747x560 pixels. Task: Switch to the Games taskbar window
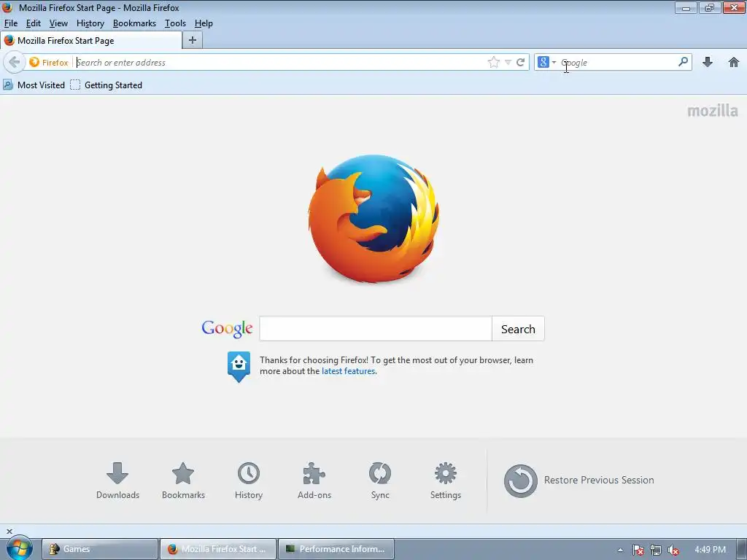click(x=99, y=549)
